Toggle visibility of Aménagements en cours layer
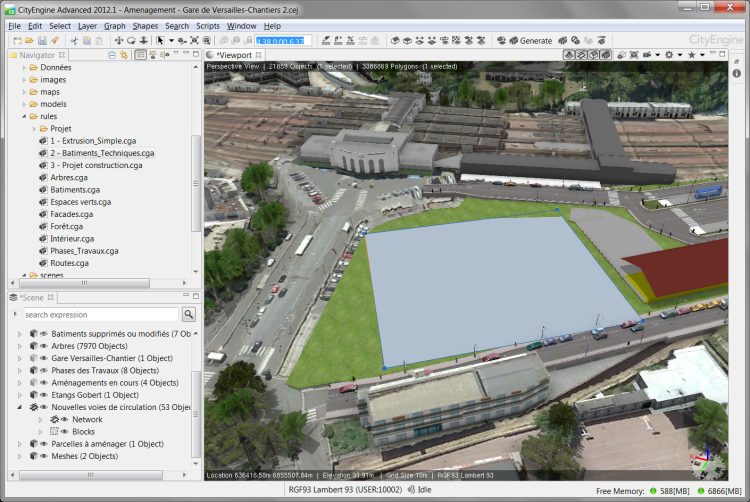This screenshot has width=750, height=502. tap(44, 382)
